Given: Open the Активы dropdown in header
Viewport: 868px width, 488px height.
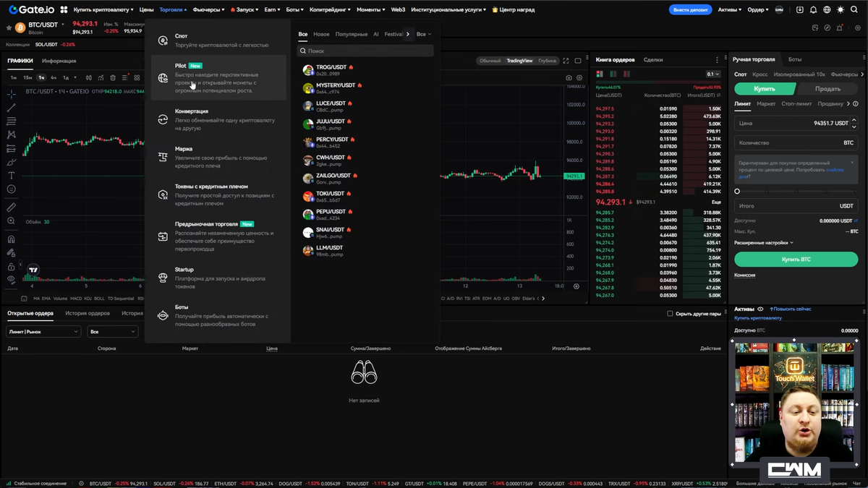Looking at the screenshot, I should coord(729,10).
